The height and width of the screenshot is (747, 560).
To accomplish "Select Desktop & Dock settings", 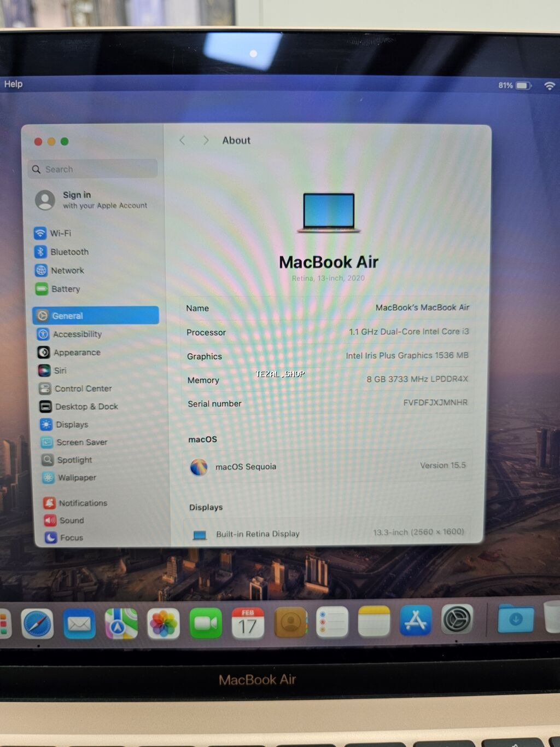I will click(x=86, y=407).
